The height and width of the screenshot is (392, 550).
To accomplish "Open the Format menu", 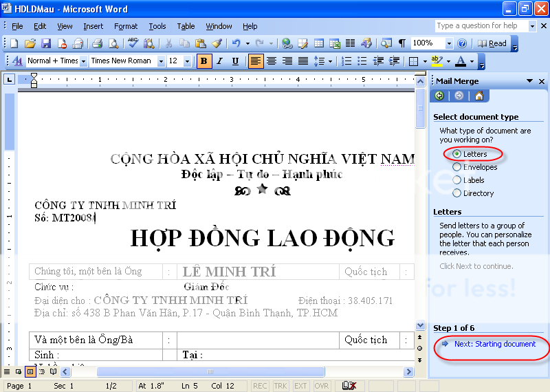I will click(x=126, y=26).
